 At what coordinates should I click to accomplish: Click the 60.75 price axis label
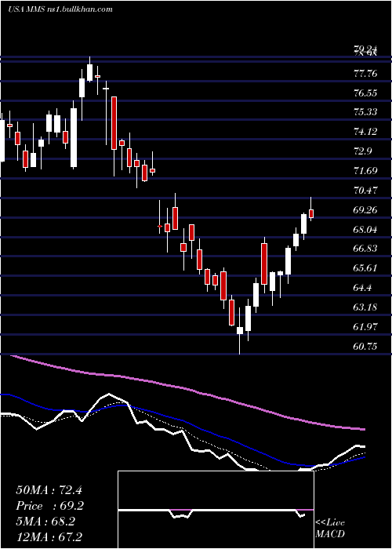pos(365,347)
